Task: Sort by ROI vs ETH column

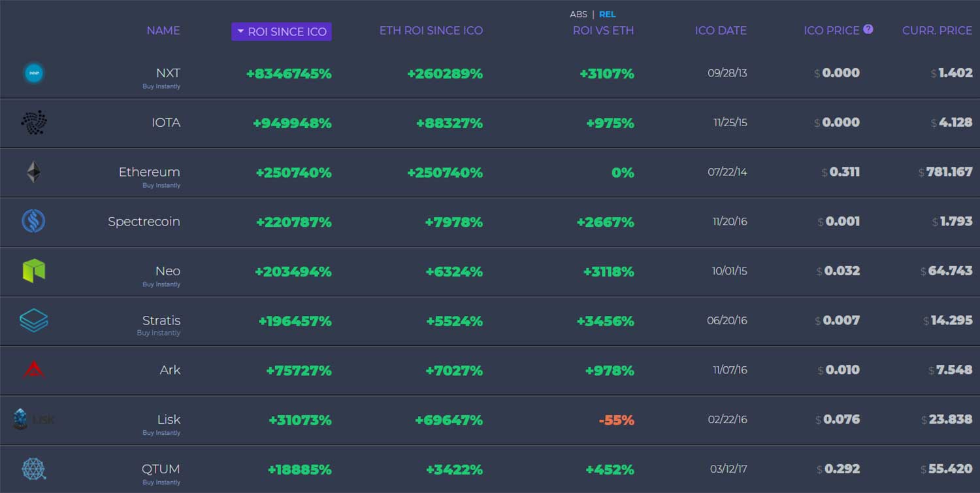Action: coord(603,31)
